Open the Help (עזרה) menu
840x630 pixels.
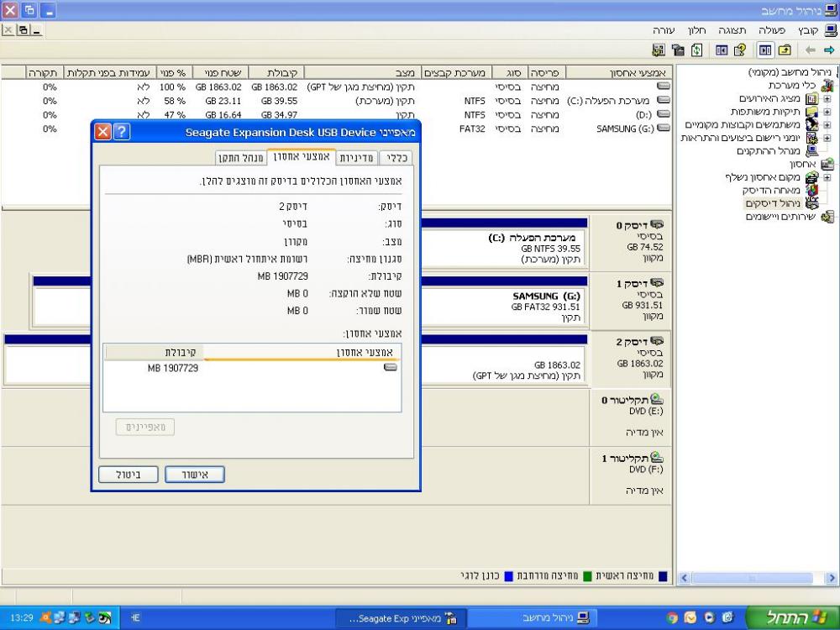click(x=664, y=30)
